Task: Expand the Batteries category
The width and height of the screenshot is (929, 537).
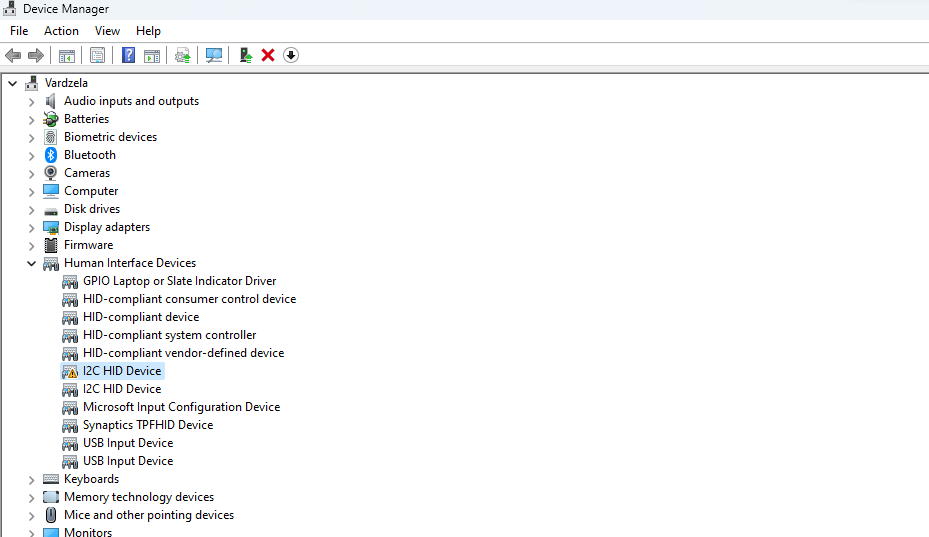Action: pyautogui.click(x=31, y=120)
